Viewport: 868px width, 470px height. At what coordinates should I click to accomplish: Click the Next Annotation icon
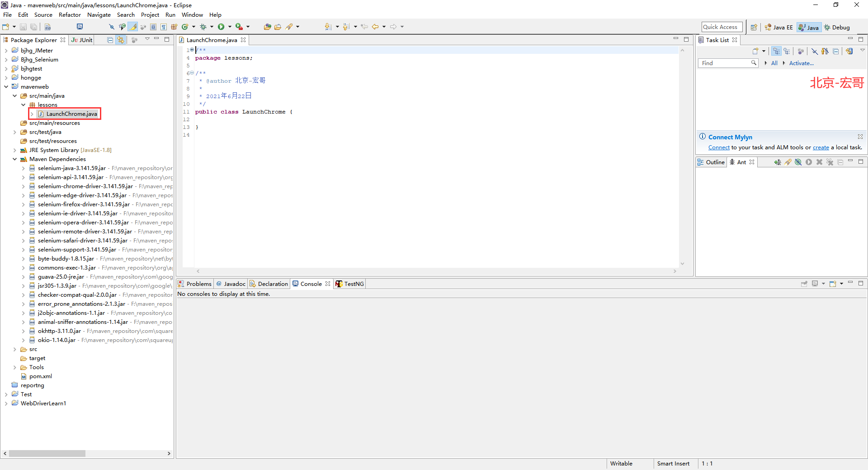(328, 27)
